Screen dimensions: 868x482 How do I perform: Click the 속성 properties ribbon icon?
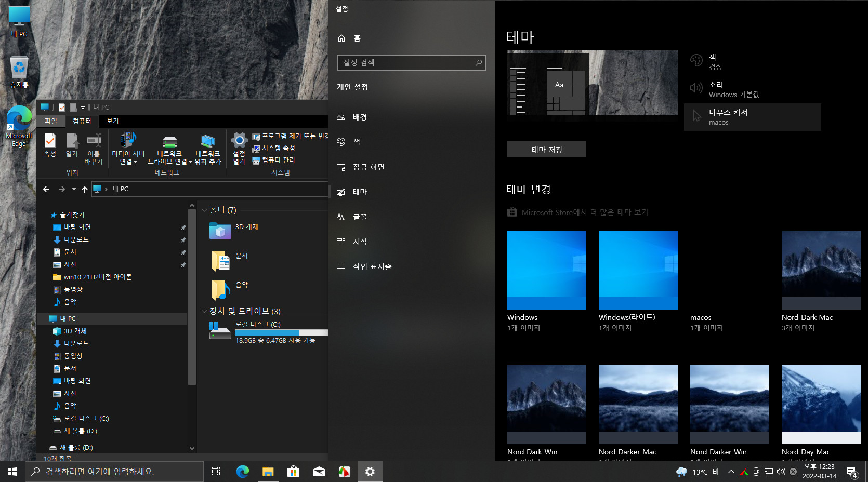pyautogui.click(x=50, y=145)
